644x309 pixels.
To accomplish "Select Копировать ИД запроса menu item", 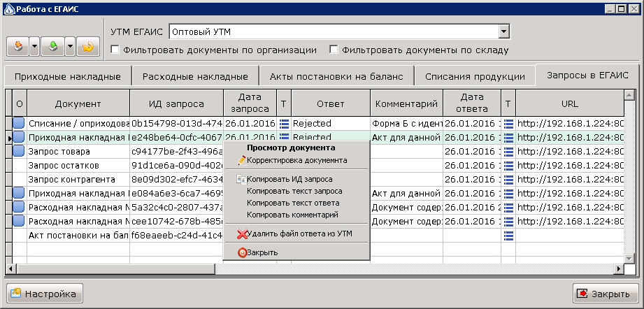I will 296,180.
